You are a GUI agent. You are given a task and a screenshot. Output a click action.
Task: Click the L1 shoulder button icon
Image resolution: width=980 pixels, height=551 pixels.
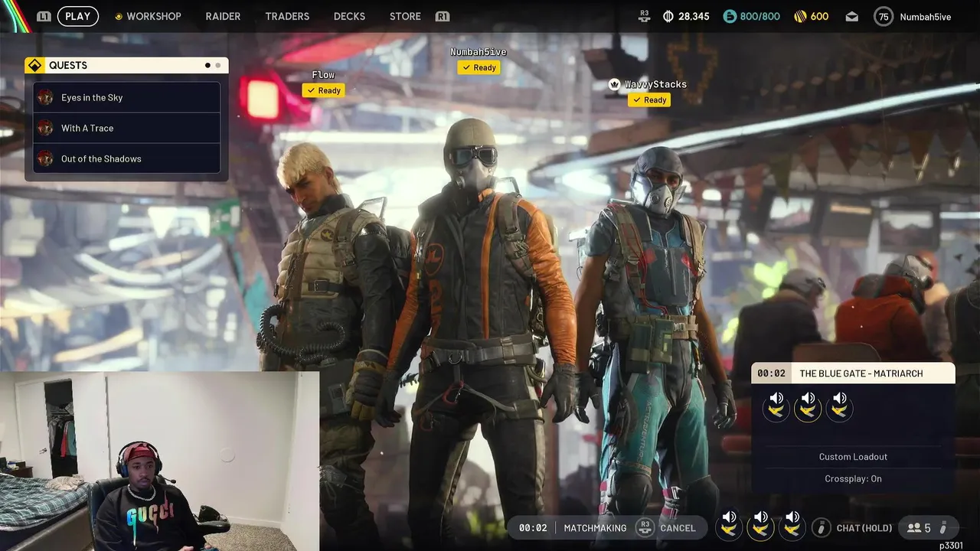44,16
